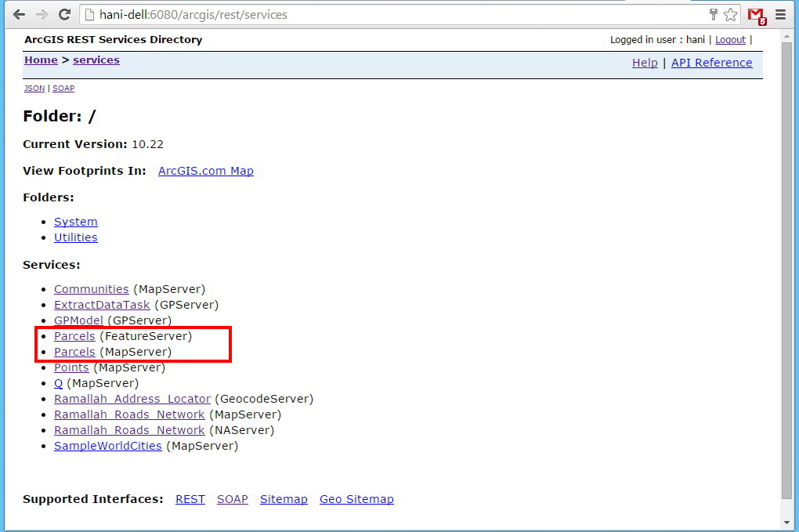Open the Q MapServer service
Image resolution: width=799 pixels, height=532 pixels.
(x=58, y=383)
